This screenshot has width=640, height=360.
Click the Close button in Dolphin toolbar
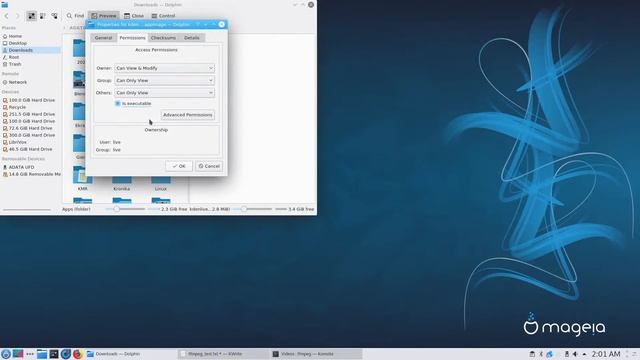(134, 16)
